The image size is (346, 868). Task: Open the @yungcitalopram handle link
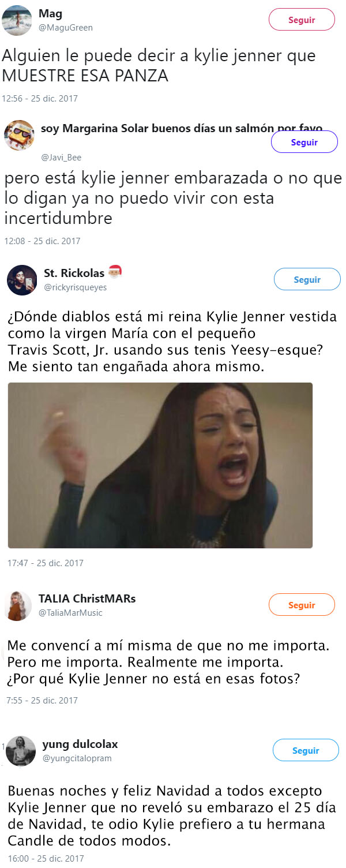77,758
